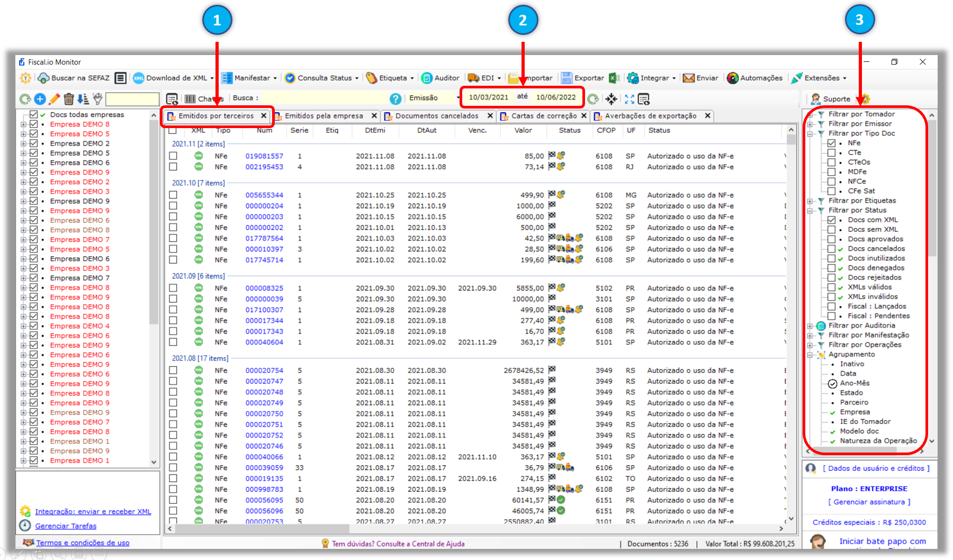
Task: Click Gerenciar assinatura link
Action: [869, 502]
